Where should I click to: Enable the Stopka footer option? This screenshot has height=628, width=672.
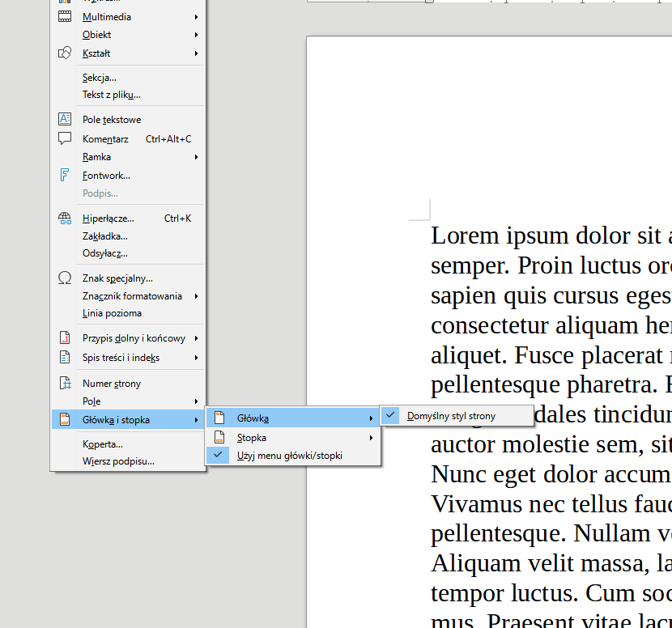click(x=252, y=437)
